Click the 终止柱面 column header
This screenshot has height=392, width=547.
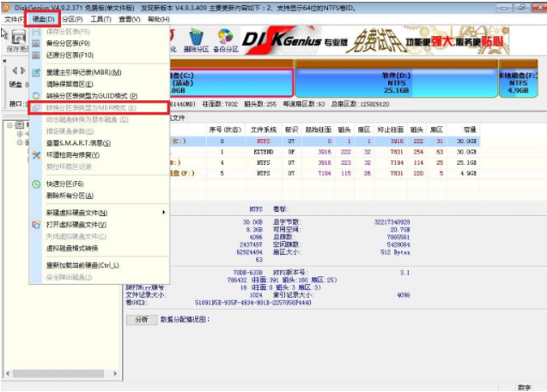click(x=391, y=130)
